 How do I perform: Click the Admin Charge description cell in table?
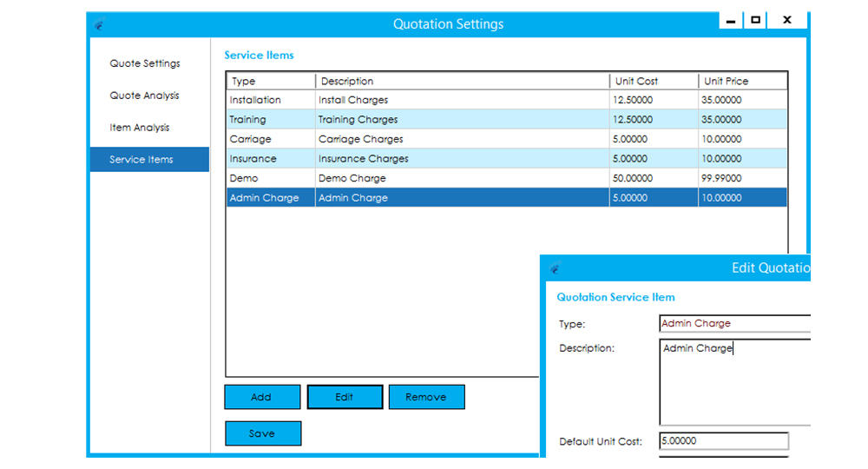(x=463, y=198)
